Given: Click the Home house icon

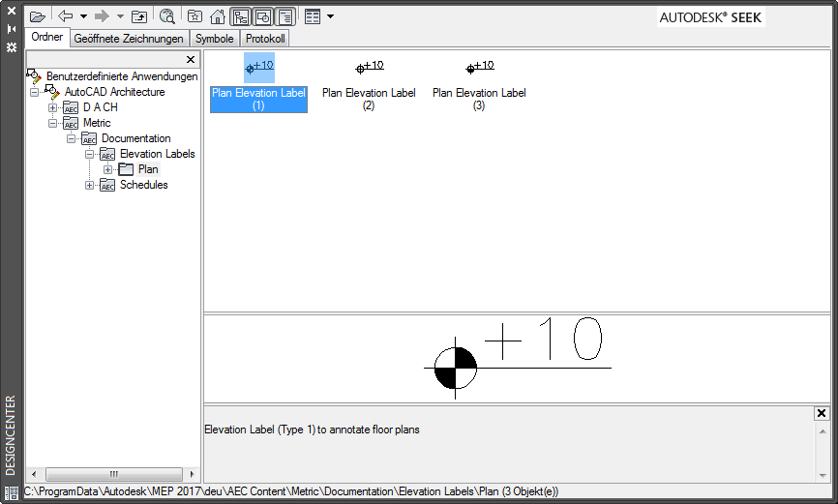Looking at the screenshot, I should 218,16.
